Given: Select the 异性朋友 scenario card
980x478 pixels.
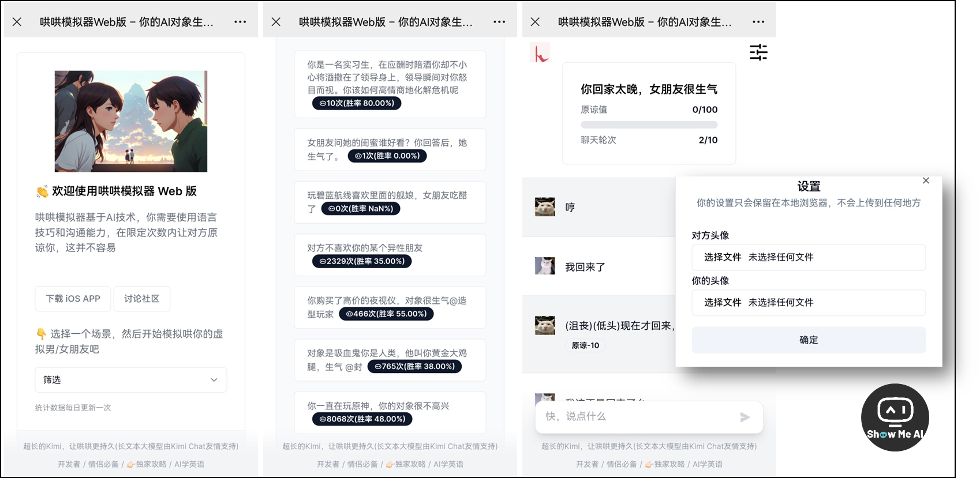Looking at the screenshot, I should pyautogui.click(x=390, y=255).
